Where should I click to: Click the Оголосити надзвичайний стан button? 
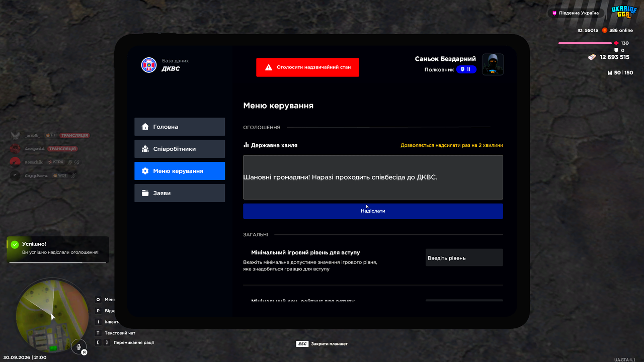tap(307, 67)
